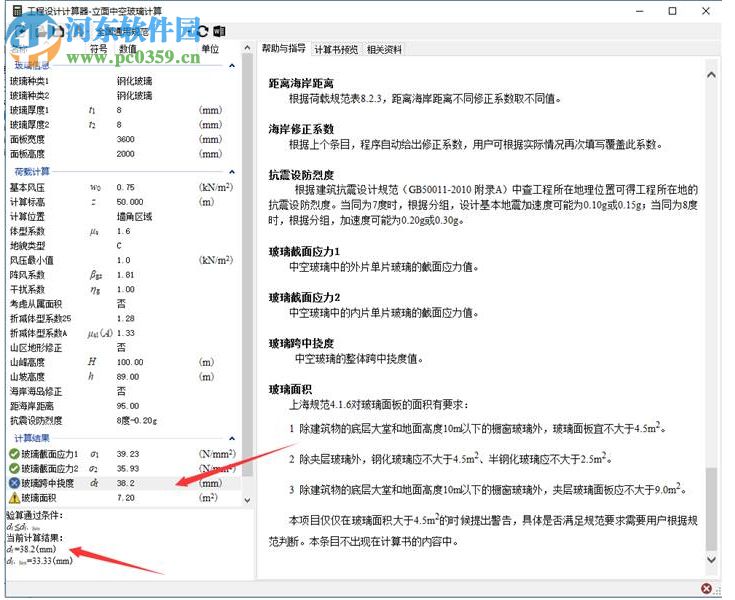Select the 玻璃面积 result row
Image resolution: width=735 pixels, height=600 pixels.
(123, 497)
